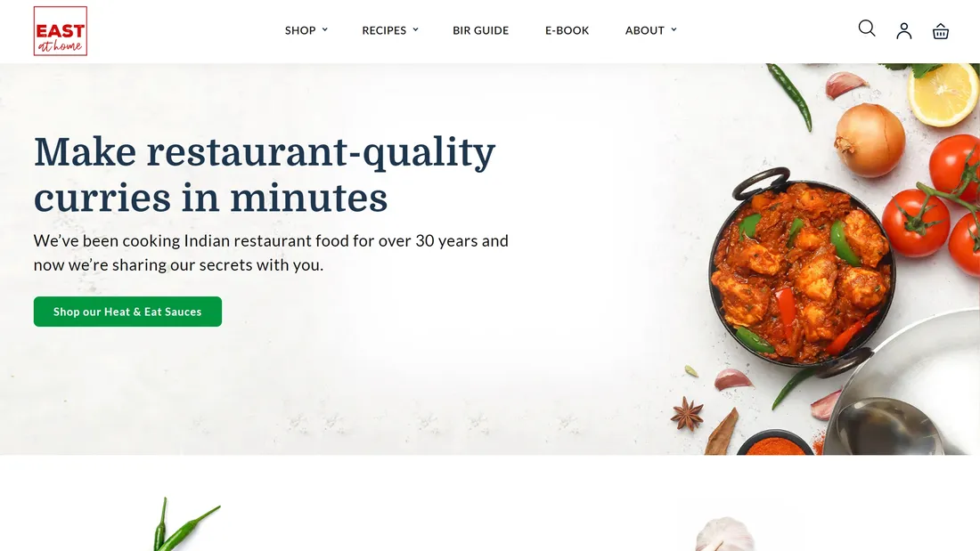The image size is (980, 551).
Task: Click the 'Make restaurant-quality curries' headline
Action: coord(265,175)
